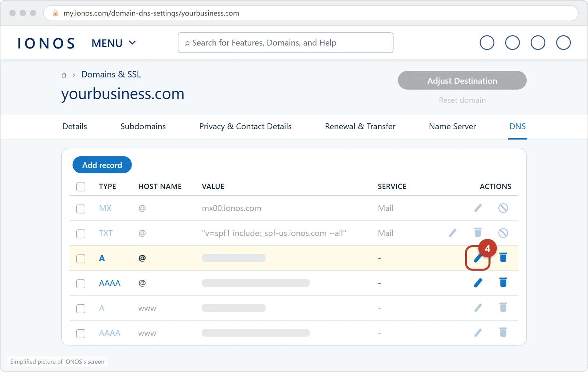588x372 pixels.
Task: Click the AAAA type label for host www
Action: 110,333
